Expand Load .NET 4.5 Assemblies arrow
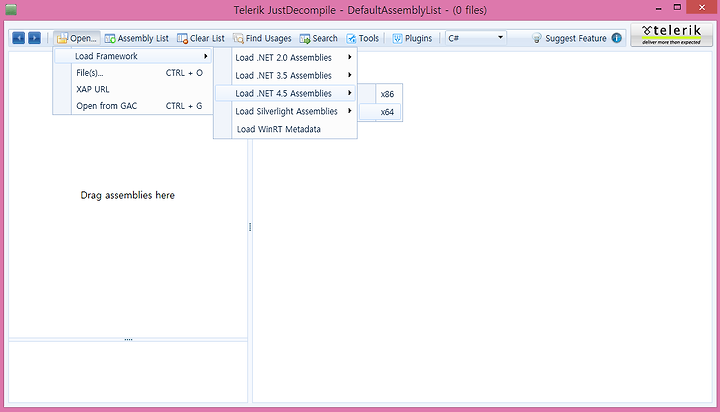This screenshot has height=412, width=720. (349, 93)
